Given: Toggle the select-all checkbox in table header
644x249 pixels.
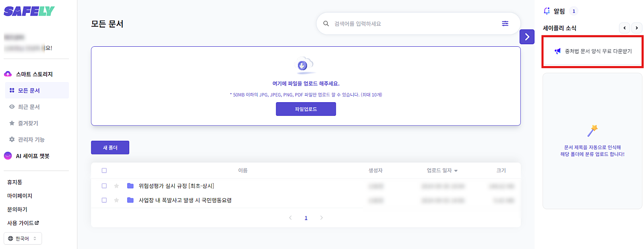Looking at the screenshot, I should pyautogui.click(x=104, y=171).
